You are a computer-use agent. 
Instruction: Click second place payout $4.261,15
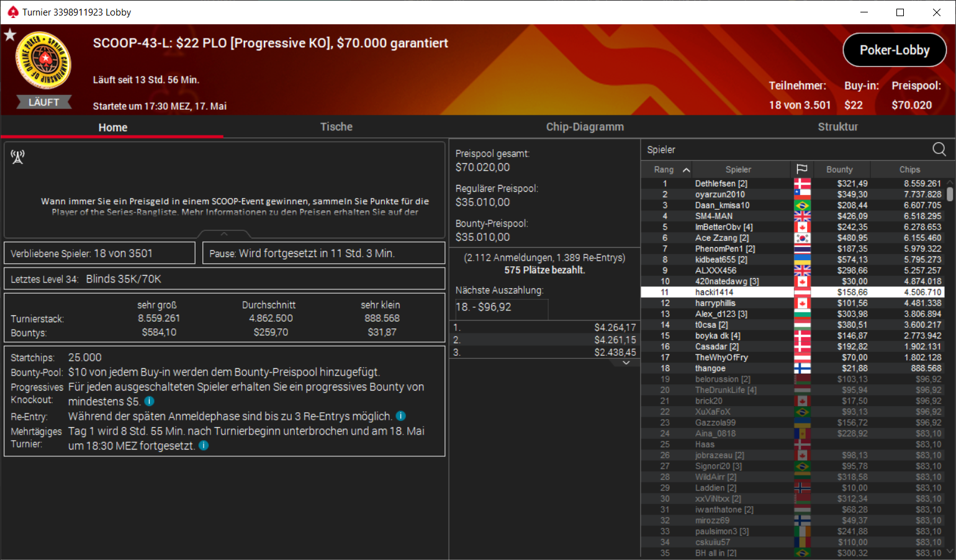coord(615,340)
